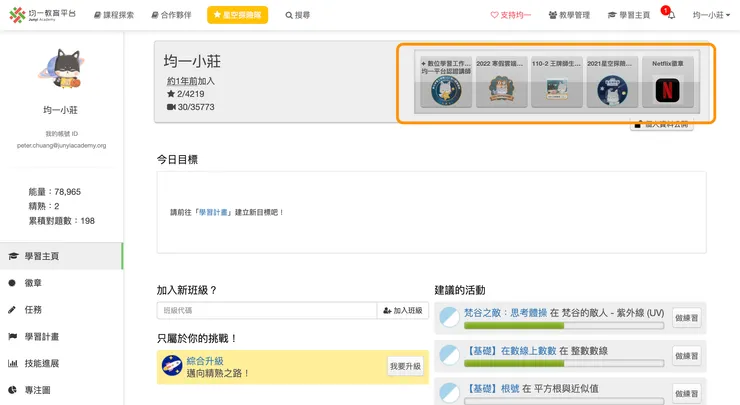Click the 班級代碼 input field

267,311
